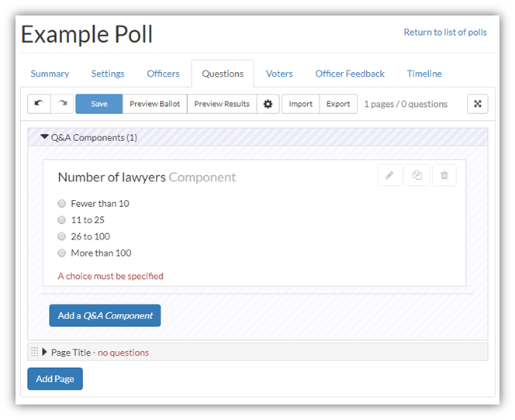515x420 pixels.
Task: Click the Preview Ballot button
Action: (154, 104)
